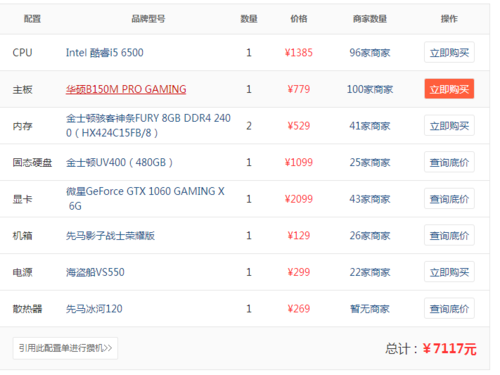
Task: Click 引用此配置单进行攒机 button
Action: pos(65,348)
